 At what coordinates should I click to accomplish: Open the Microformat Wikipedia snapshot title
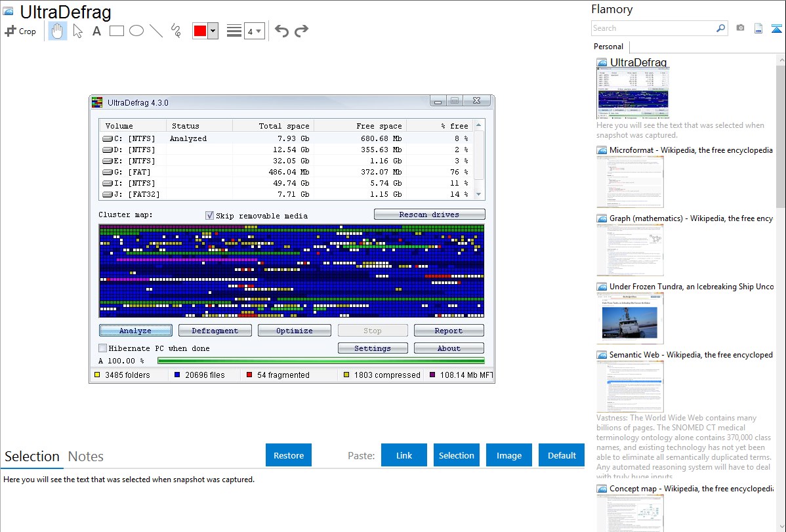691,150
